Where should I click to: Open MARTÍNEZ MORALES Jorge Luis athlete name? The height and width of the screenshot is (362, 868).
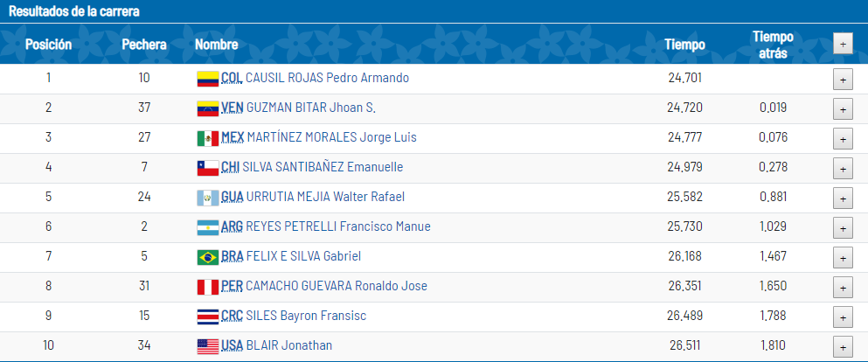pyautogui.click(x=331, y=138)
